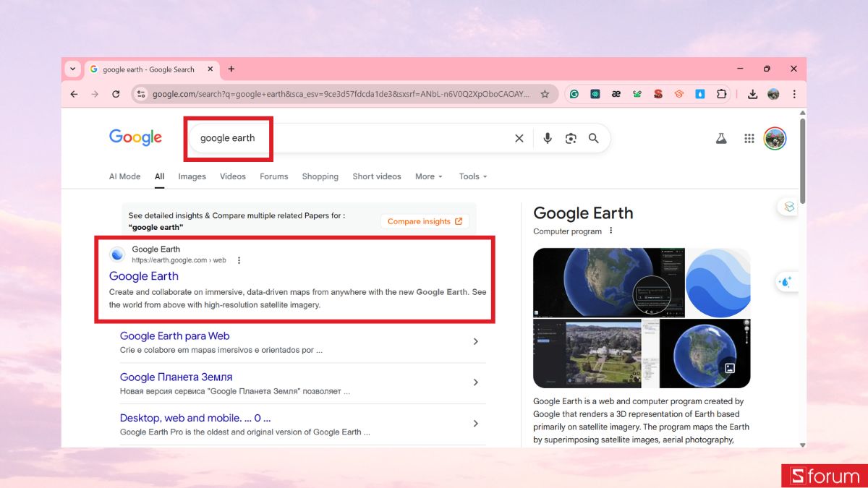Image resolution: width=868 pixels, height=488 pixels.
Task: Click the Google Earth result link
Action: tap(143, 276)
